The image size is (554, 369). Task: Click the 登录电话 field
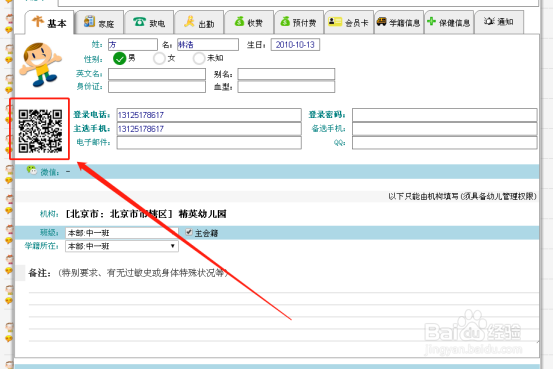pyautogui.click(x=209, y=115)
